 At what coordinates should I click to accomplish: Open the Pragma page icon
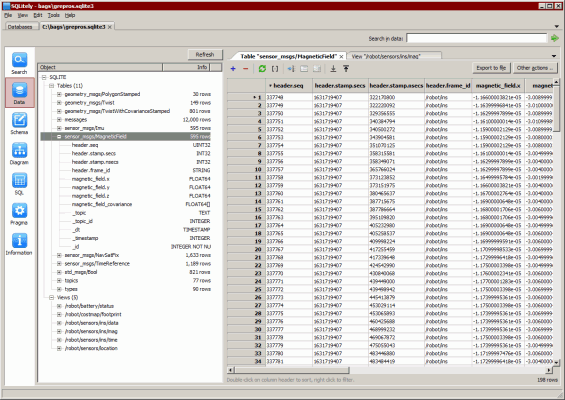[19, 214]
